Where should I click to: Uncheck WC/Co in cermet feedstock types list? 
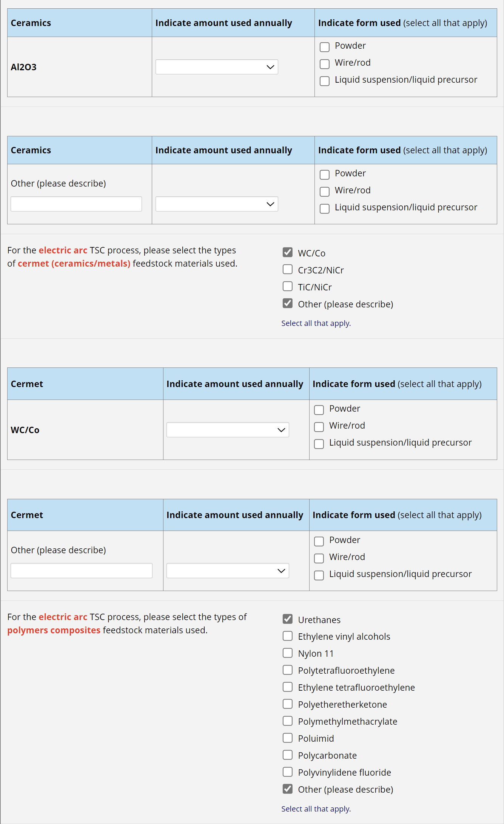[x=288, y=252]
